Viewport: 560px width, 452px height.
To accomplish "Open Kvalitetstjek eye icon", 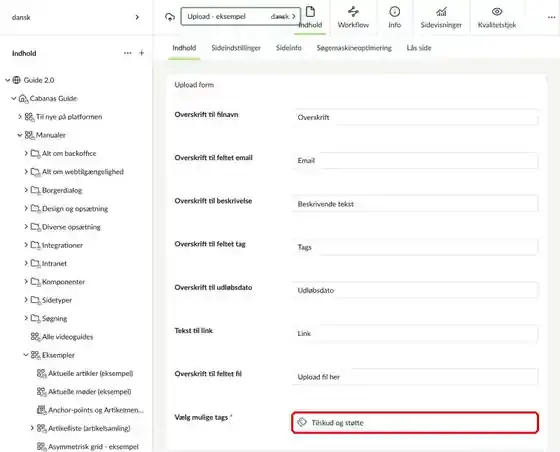I will click(497, 12).
